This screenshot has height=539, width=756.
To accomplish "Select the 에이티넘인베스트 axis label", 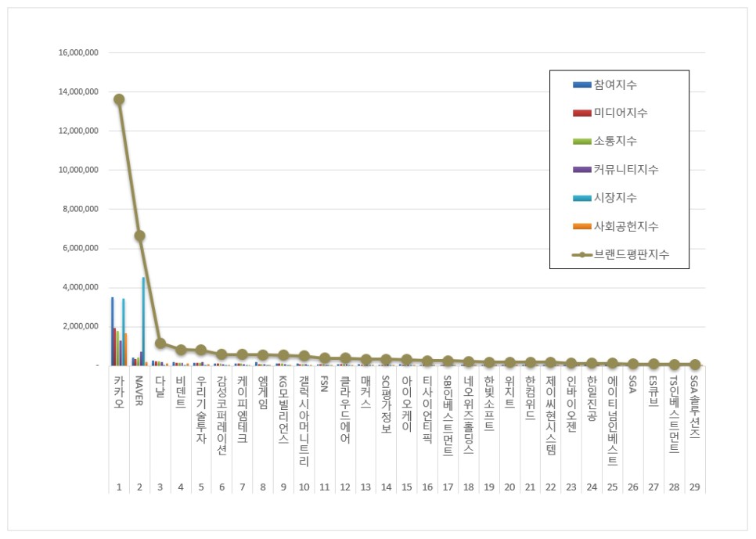I will [x=612, y=421].
